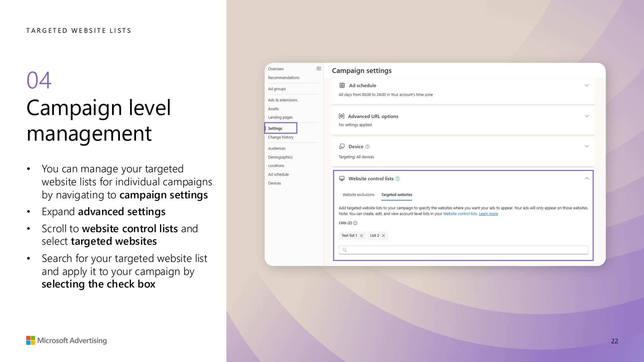Click the Website control lists monitor icon
Image resolution: width=644 pixels, height=362 pixels.
(x=342, y=179)
